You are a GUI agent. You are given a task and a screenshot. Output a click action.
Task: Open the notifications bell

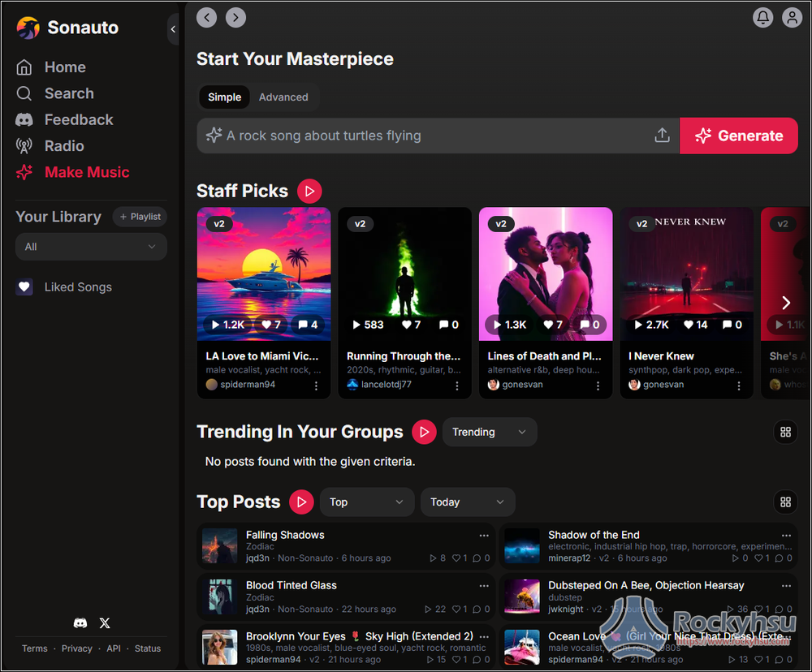(x=762, y=18)
